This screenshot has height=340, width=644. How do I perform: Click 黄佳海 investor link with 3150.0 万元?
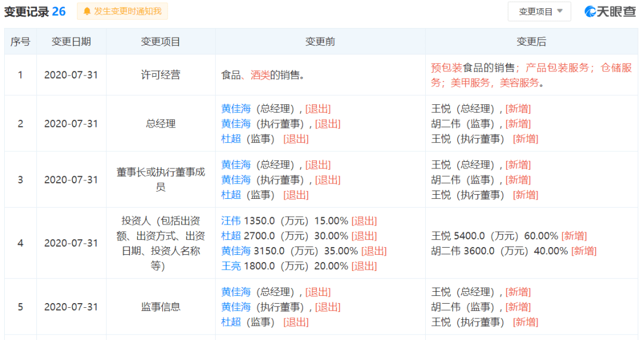coord(236,251)
